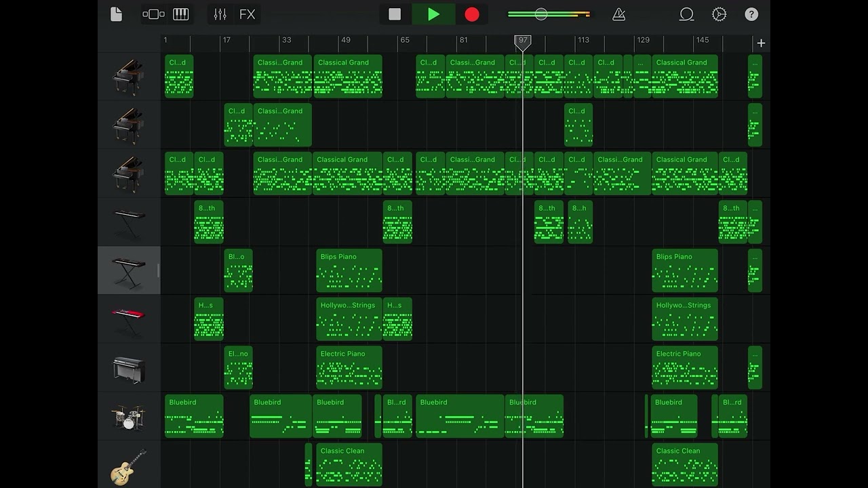Click the master volume slider handle

(540, 14)
